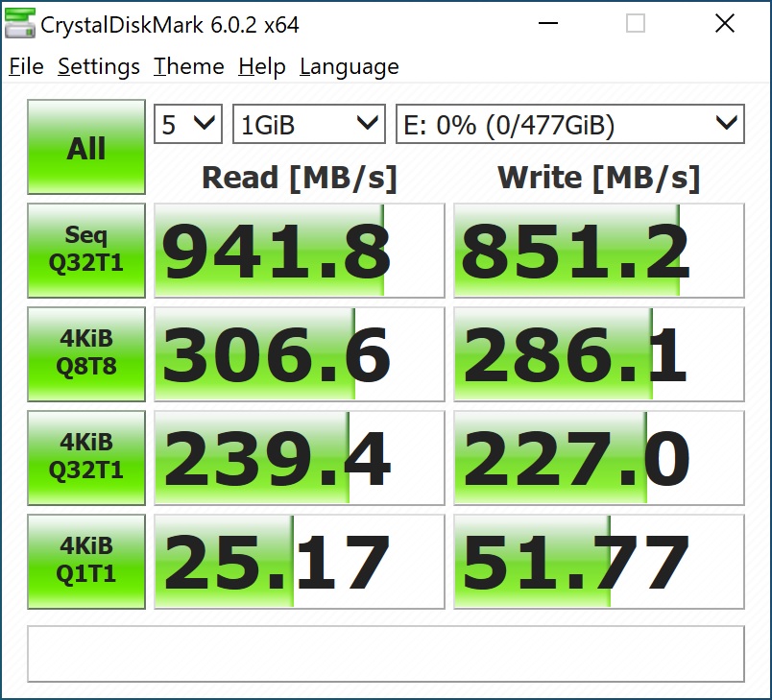Viewport: 772px width, 700px height.
Task: Start the 4KiB Q32T1 test
Action: click(86, 458)
